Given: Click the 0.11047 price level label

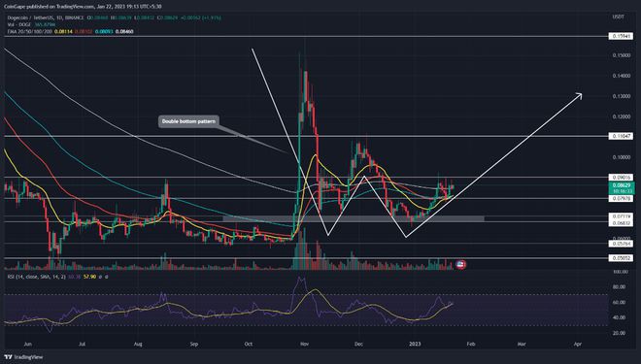Looking at the screenshot, I should coord(621,136).
